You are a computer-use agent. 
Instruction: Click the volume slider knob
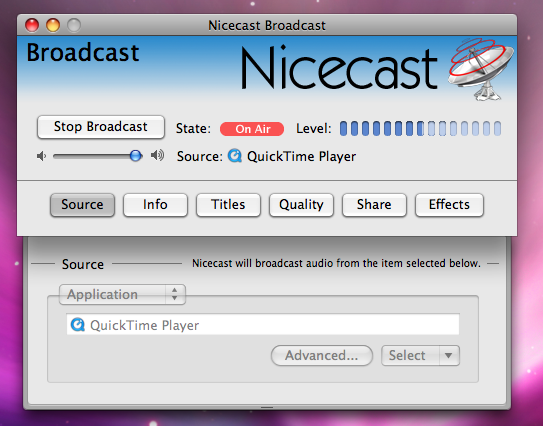[136, 156]
